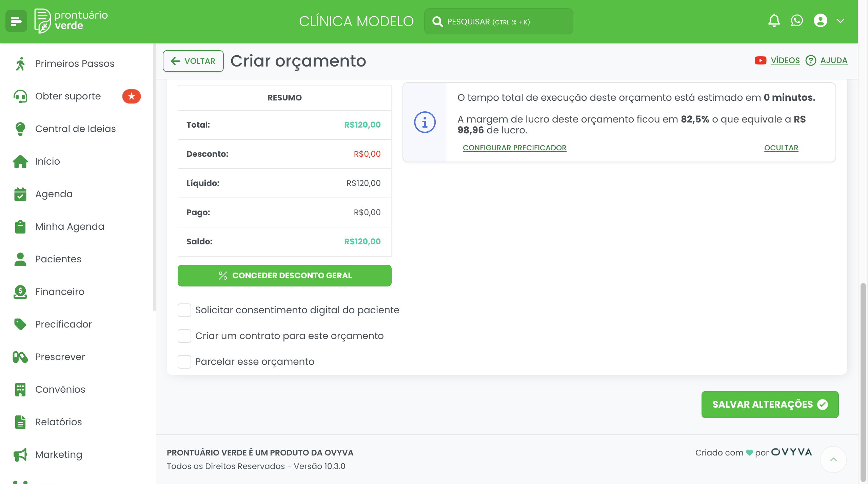Open the Configurar Precificador link
The height and width of the screenshot is (484, 868).
(514, 148)
